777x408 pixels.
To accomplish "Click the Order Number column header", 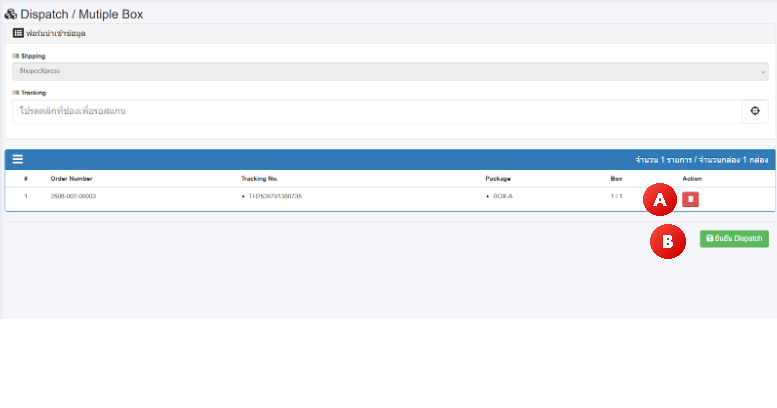I will coord(71,178).
